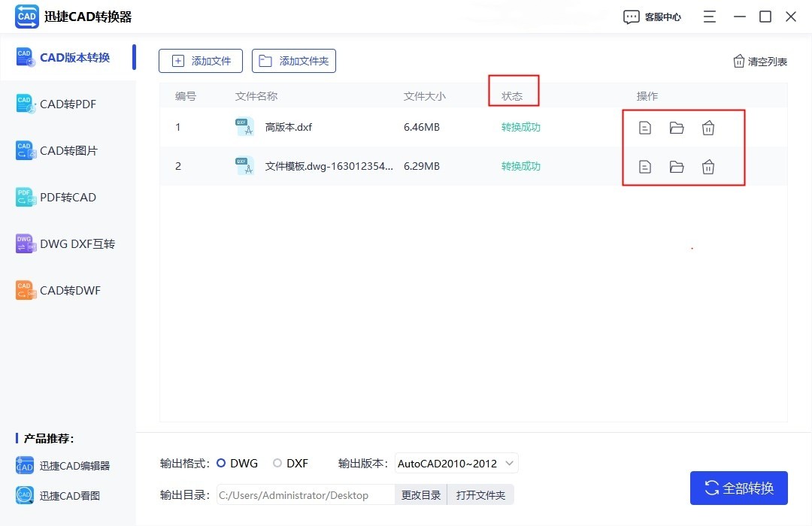Switch to the CAD版本转换 tab
The image size is (812, 526).
point(68,57)
